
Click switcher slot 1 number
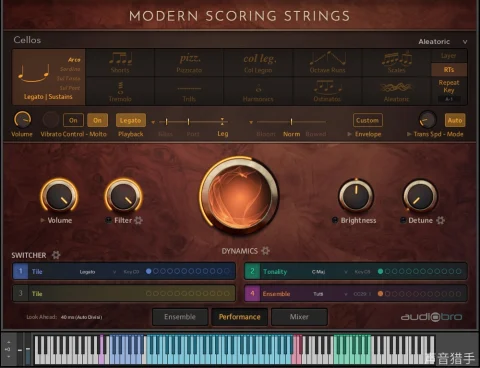20,271
